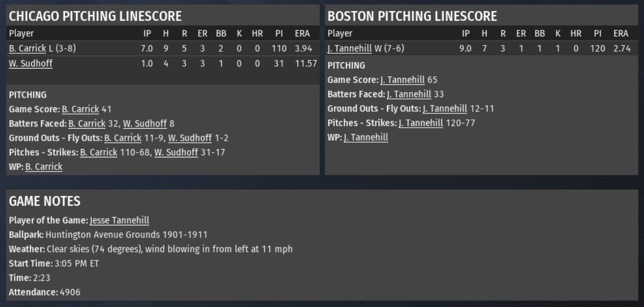Image resolution: width=644 pixels, height=307 pixels.
Task: Open J. Tannehill beside Boston Batters Faced
Action: point(409,95)
